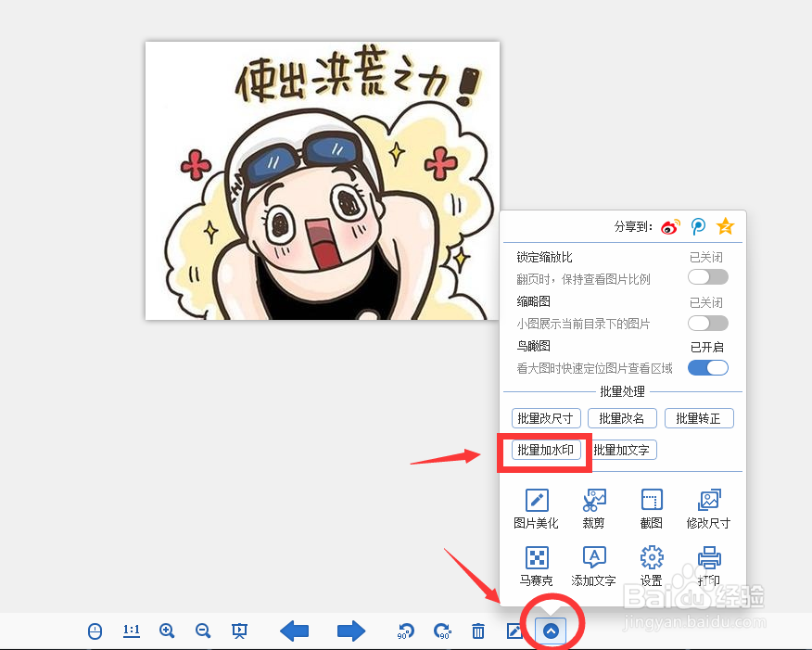Delete the current image
Screen dimensions: 812x650
(x=478, y=631)
